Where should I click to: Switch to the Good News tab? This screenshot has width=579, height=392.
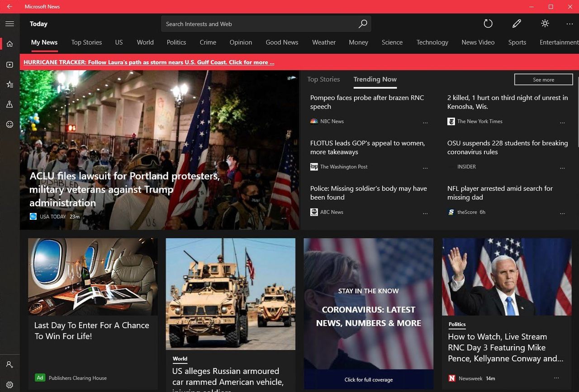click(282, 43)
